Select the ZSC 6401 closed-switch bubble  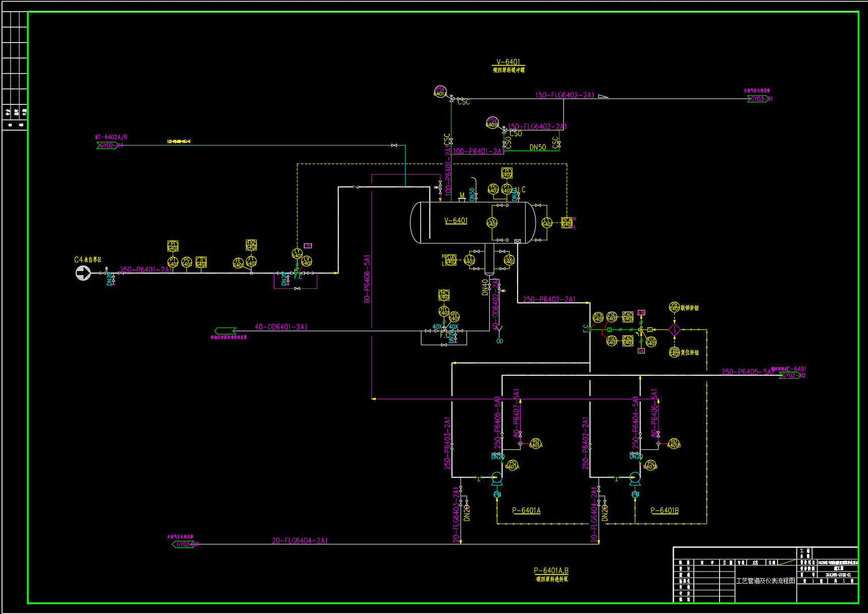pos(611,317)
